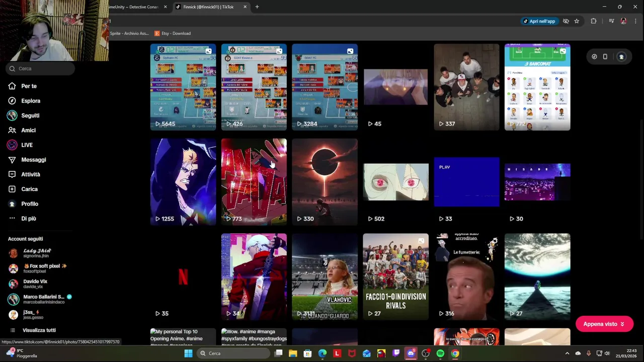Open the media control playlist icon
The image size is (644, 362).
click(611, 21)
